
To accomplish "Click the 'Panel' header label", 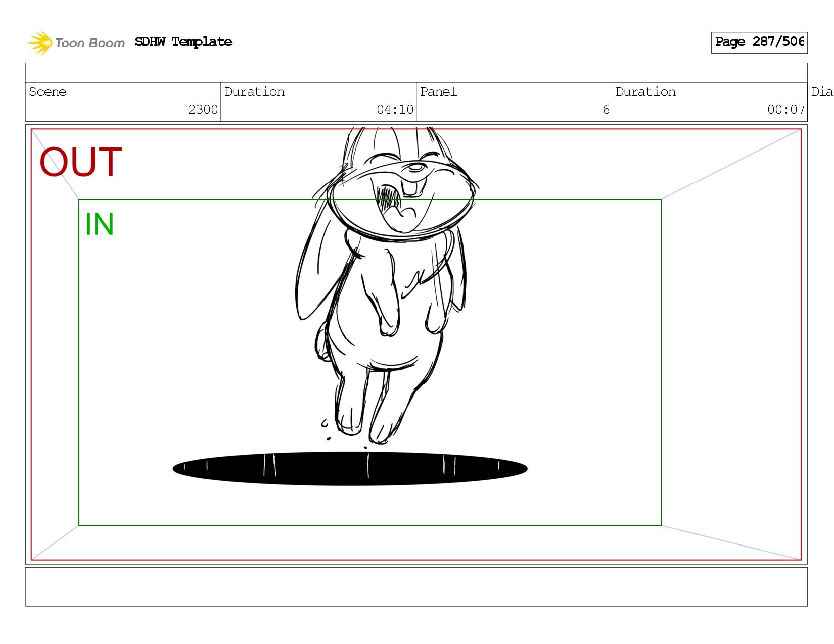I will click(438, 92).
